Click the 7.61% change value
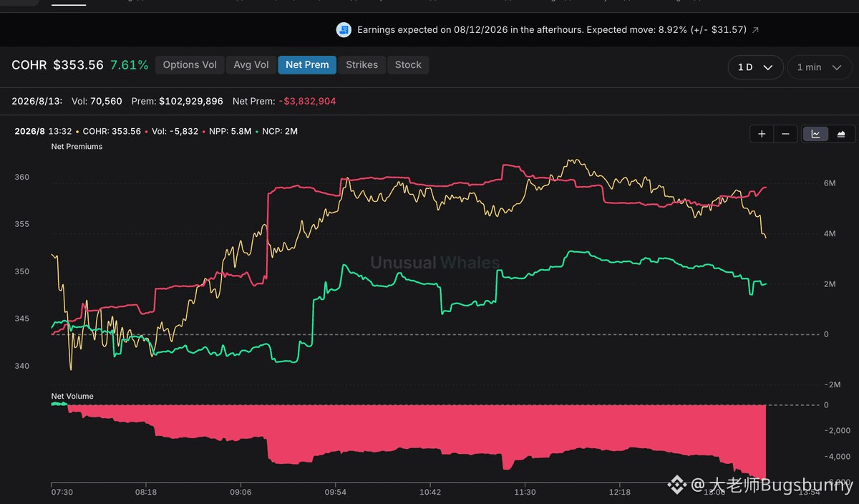Screen dimensions: 859x504 pyautogui.click(x=130, y=65)
